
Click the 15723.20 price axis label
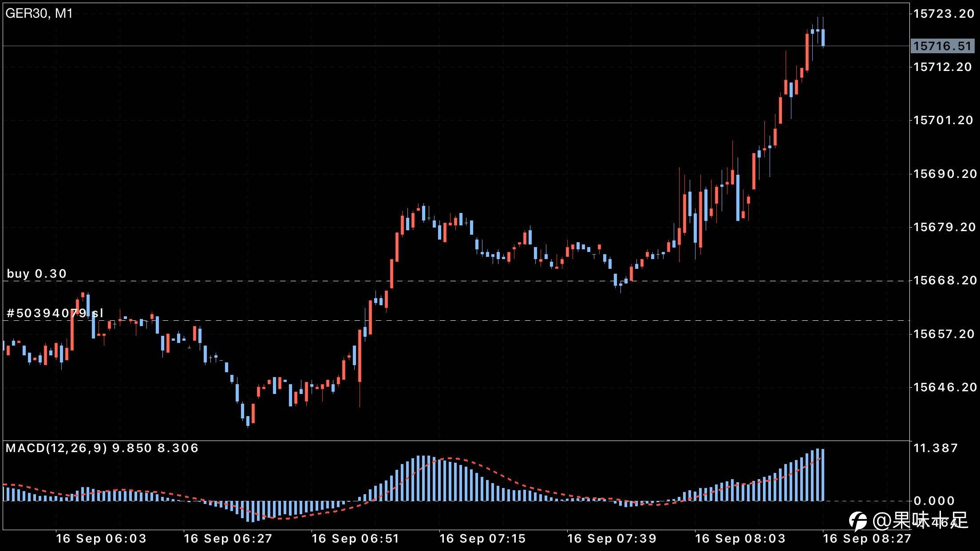click(943, 14)
